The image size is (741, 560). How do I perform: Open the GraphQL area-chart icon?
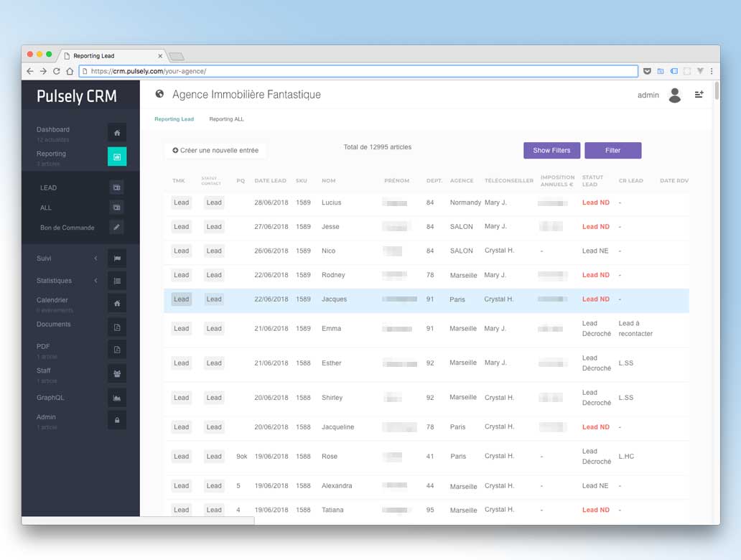coord(117,398)
